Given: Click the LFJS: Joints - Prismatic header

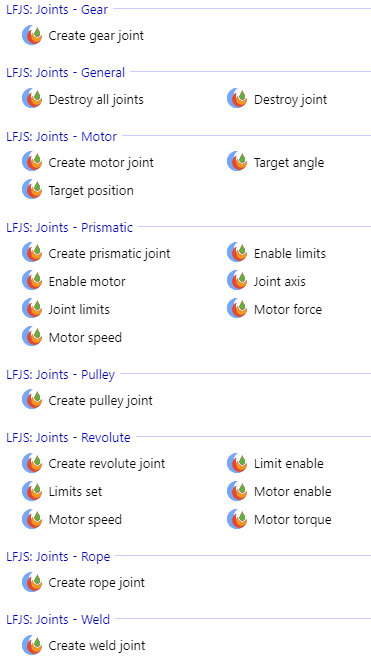Looking at the screenshot, I should [x=69, y=227].
